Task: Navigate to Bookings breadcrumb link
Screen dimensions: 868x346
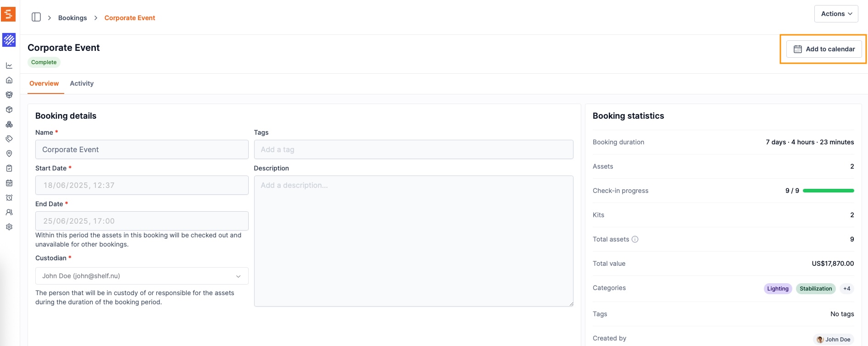Action: [x=72, y=18]
